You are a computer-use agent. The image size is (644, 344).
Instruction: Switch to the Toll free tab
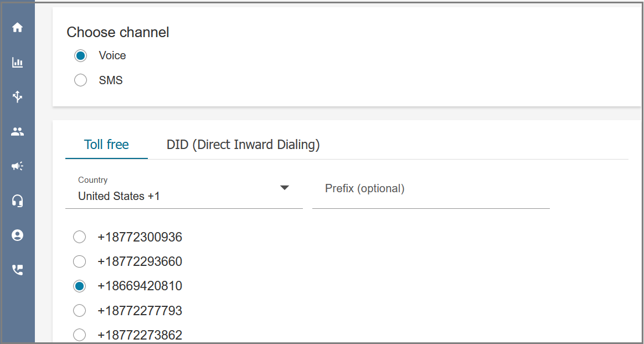(x=106, y=145)
